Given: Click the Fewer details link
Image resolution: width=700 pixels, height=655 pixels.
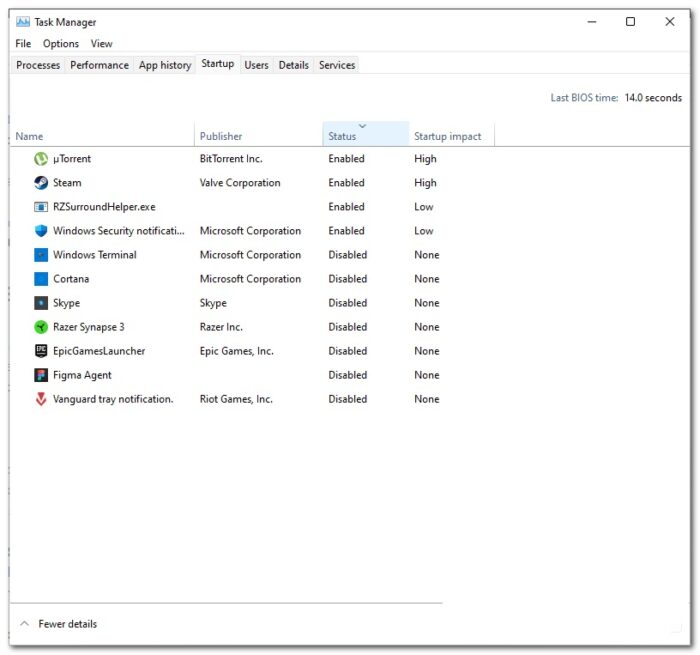Looking at the screenshot, I should [x=67, y=624].
